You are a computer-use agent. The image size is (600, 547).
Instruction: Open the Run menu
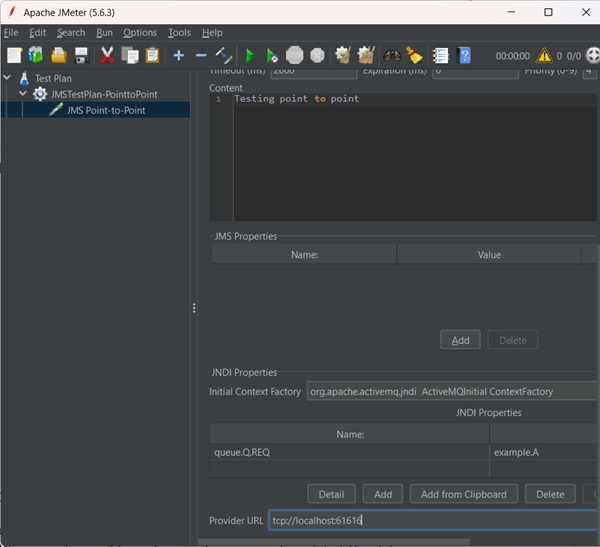(104, 33)
